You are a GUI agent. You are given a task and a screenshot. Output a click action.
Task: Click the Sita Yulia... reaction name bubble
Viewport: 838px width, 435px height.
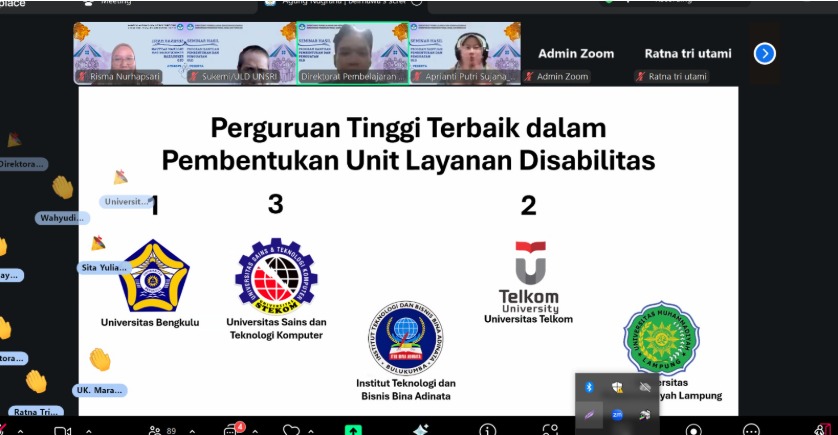pyautogui.click(x=104, y=268)
